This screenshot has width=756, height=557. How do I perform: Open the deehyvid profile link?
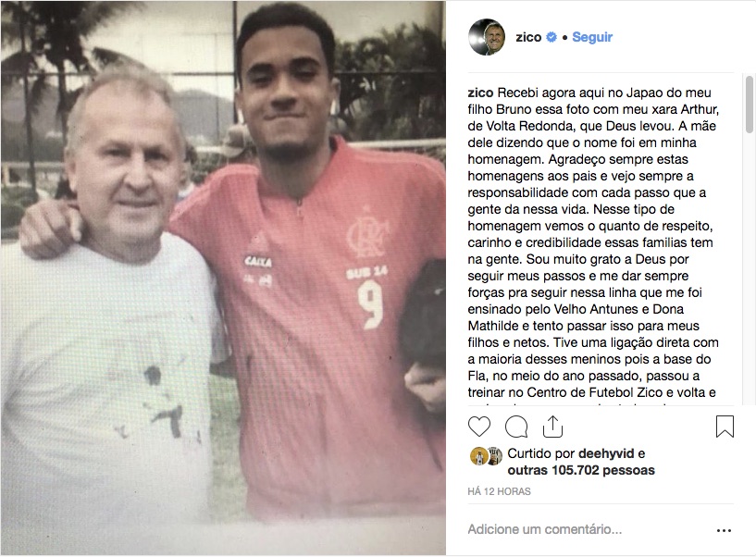click(606, 453)
